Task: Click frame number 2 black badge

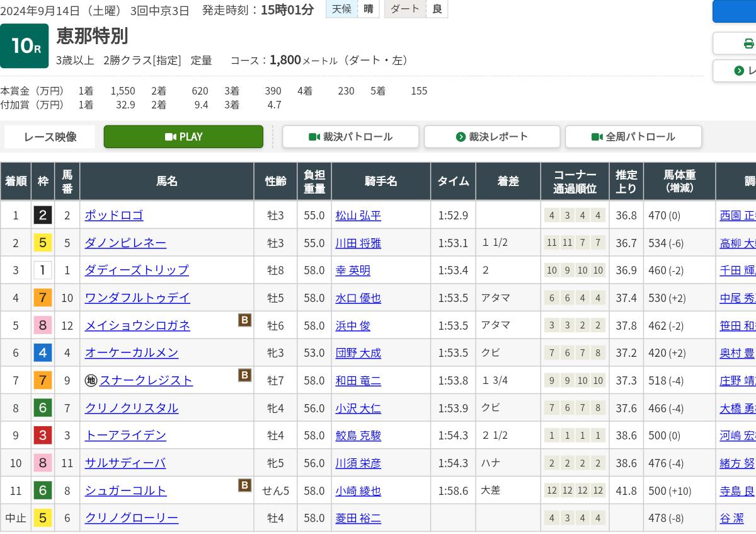Action: coord(43,215)
